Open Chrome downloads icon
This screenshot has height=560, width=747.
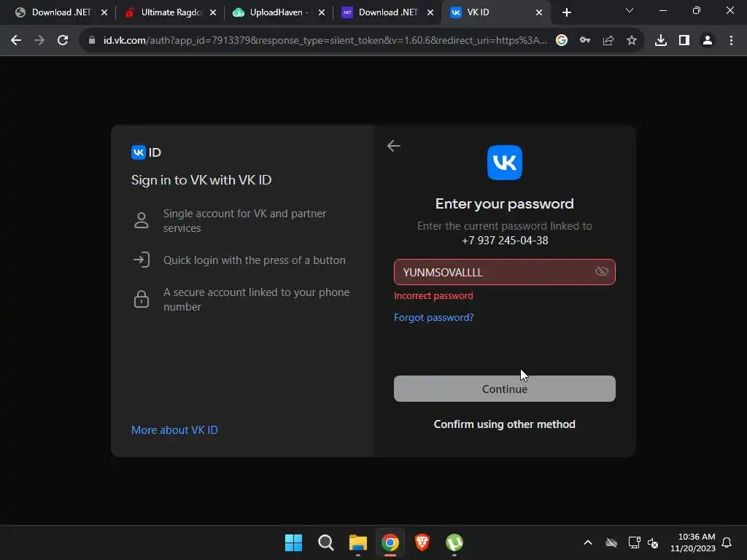tap(661, 41)
